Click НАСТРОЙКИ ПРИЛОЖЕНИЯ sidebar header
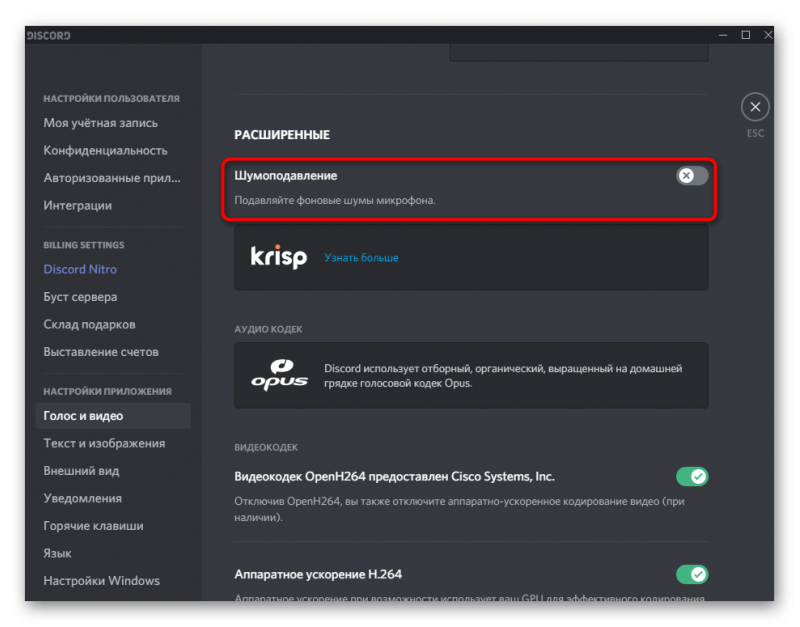The width and height of the screenshot is (800, 627). [107, 391]
